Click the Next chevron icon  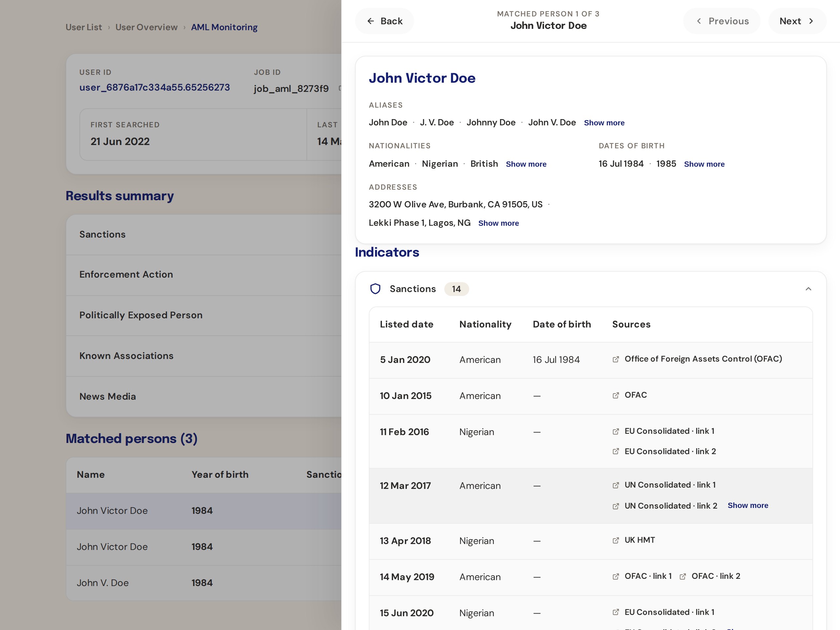811,21
